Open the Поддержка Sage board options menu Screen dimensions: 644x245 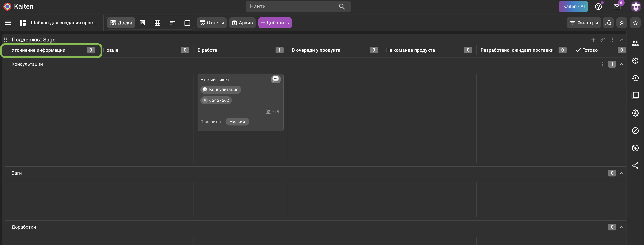(612, 40)
